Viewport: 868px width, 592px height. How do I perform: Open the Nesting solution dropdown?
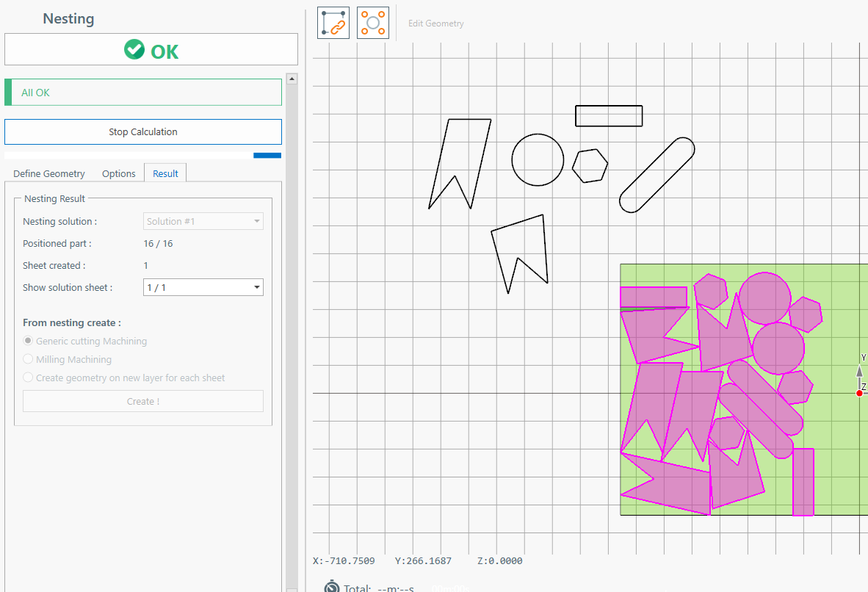tap(203, 221)
